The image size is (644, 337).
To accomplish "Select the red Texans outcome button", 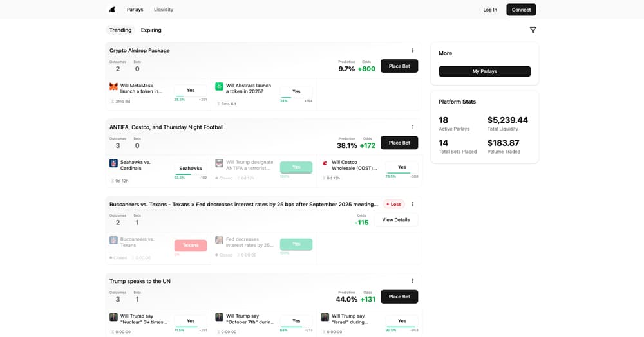I will pyautogui.click(x=191, y=245).
